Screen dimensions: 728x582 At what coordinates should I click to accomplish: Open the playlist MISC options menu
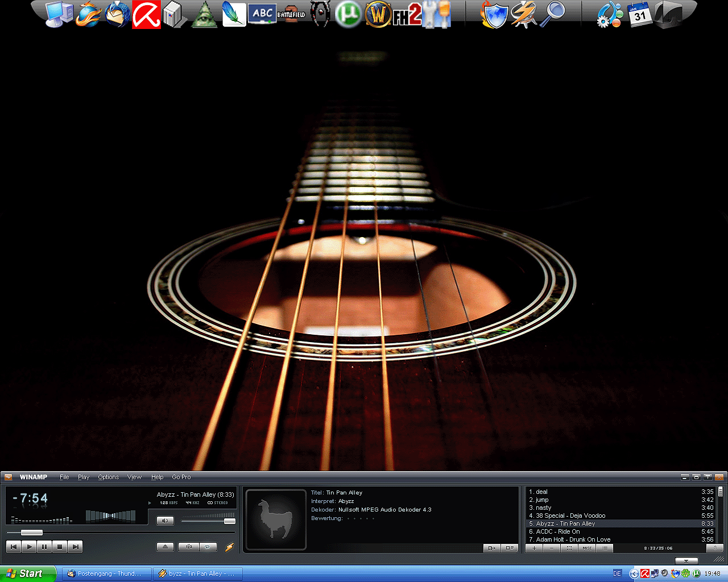click(587, 548)
